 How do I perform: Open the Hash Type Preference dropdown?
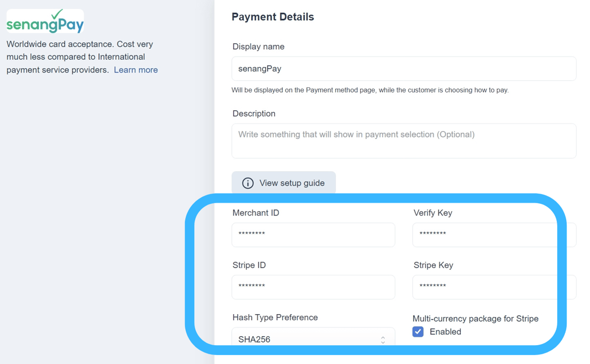click(x=313, y=339)
